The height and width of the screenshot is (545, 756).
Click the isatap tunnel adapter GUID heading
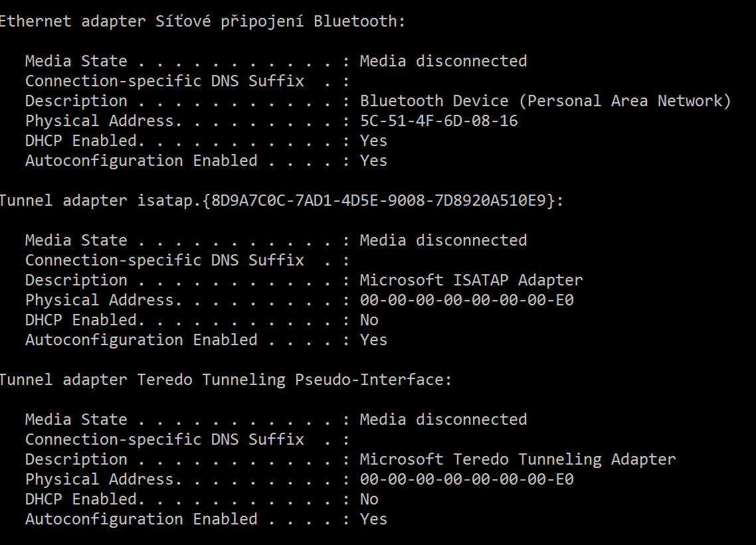282,200
